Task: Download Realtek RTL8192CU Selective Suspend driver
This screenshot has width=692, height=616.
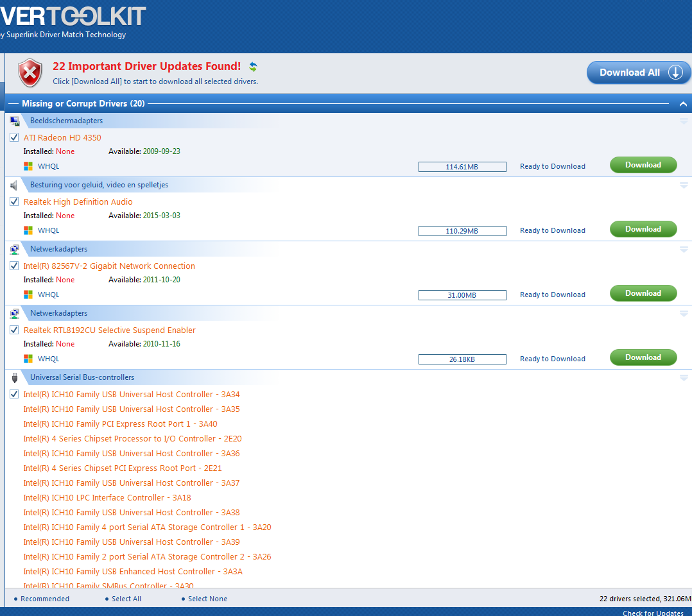Action: coord(643,357)
